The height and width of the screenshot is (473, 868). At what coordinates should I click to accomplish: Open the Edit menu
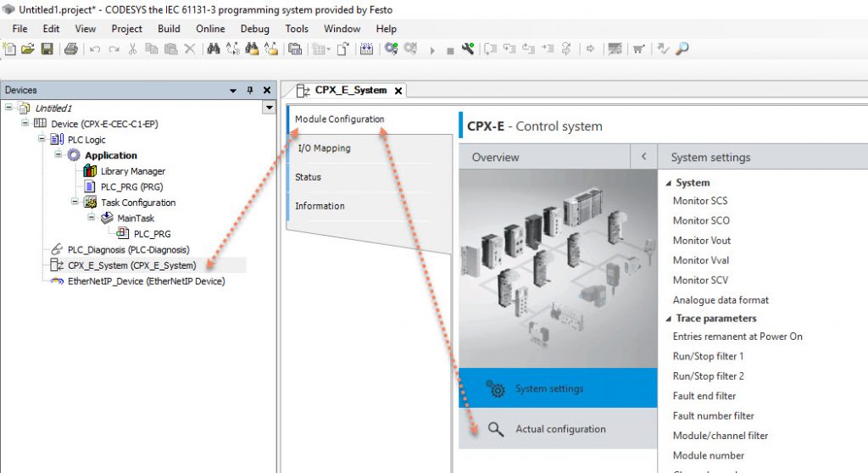click(51, 29)
